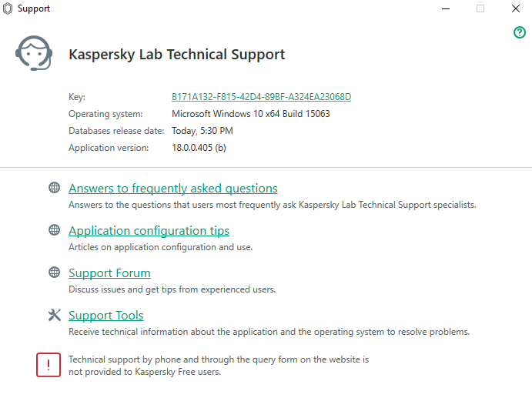Click the globe icon beside Support Forum

tap(55, 272)
